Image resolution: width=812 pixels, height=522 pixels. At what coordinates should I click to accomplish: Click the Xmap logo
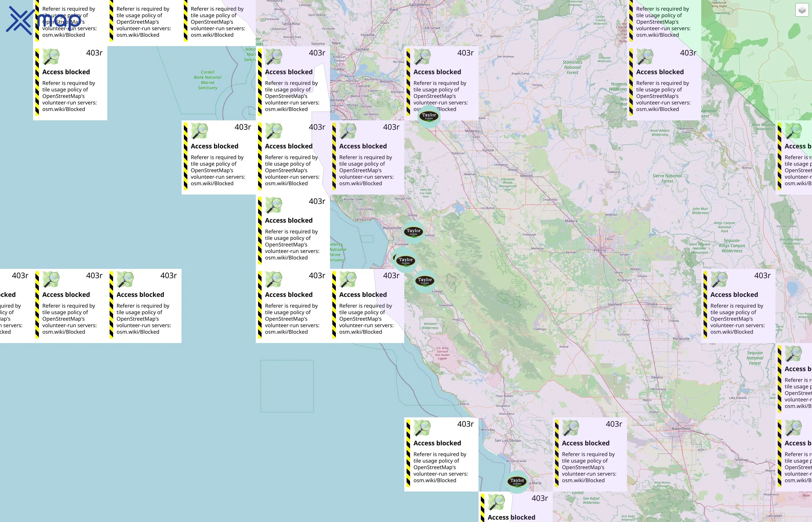(43, 20)
